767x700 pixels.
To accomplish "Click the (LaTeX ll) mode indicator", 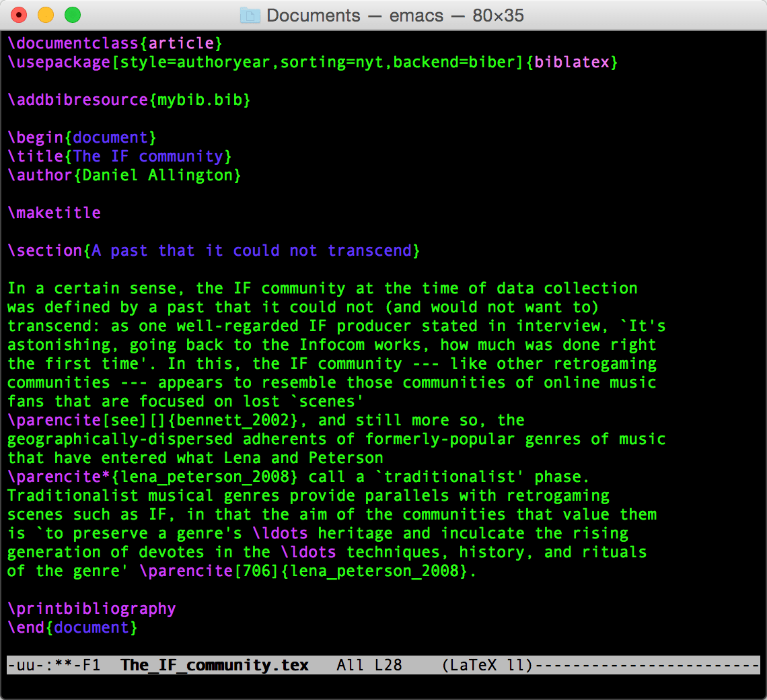I will (x=487, y=665).
